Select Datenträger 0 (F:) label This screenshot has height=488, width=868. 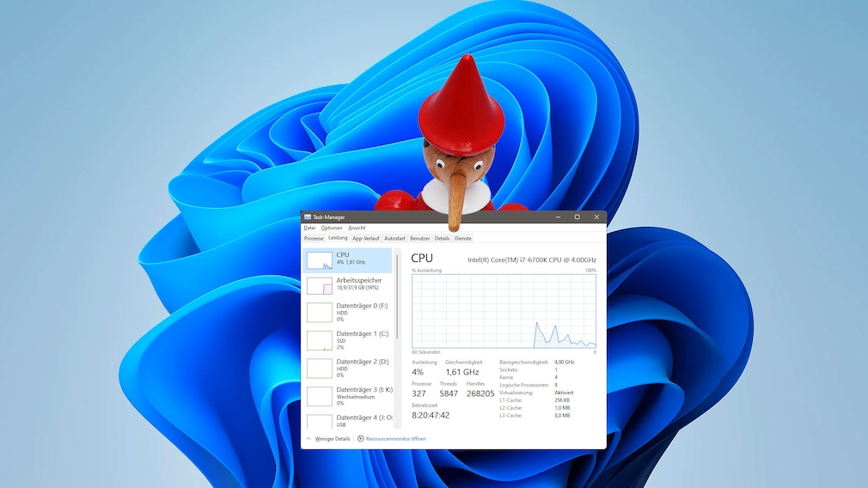tap(362, 306)
